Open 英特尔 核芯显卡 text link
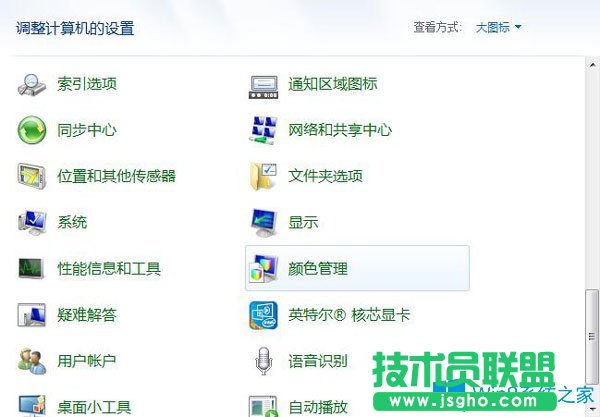The width and height of the screenshot is (600, 417). click(x=349, y=315)
